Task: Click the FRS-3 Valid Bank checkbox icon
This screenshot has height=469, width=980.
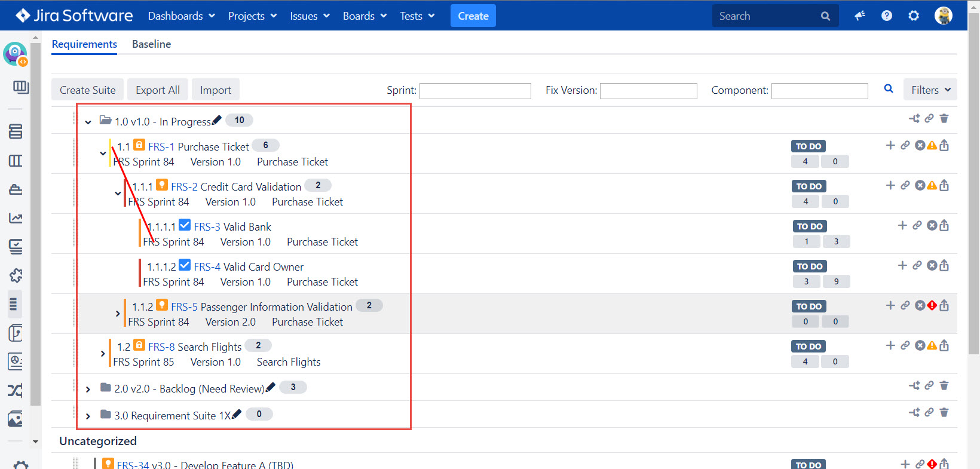Action: [185, 225]
